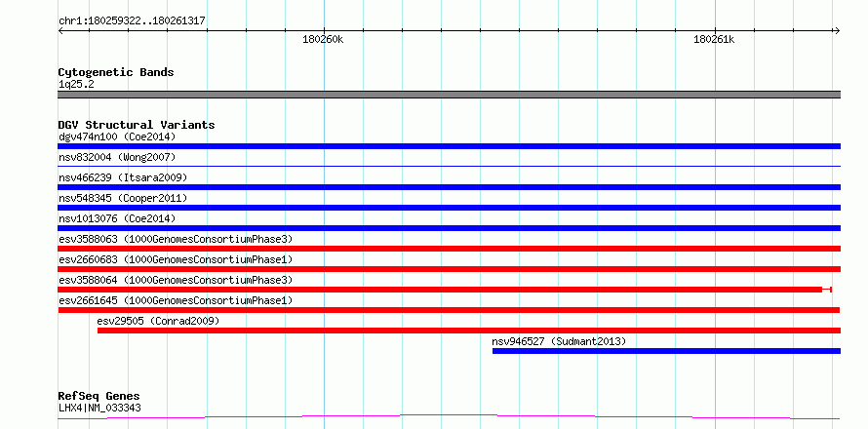Click the dgv474n100 (Coe2014) variant label
Viewport: 868px width, 429px height.
(117, 136)
